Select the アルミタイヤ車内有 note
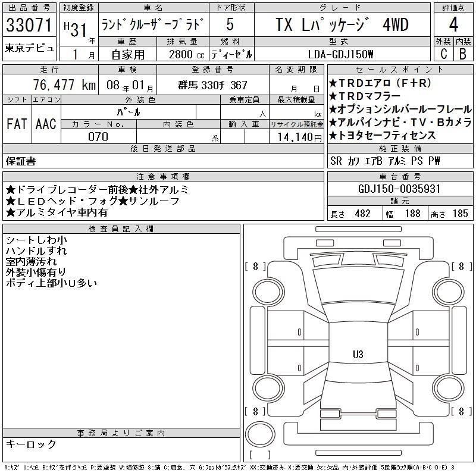The image size is (476, 476). (57, 212)
